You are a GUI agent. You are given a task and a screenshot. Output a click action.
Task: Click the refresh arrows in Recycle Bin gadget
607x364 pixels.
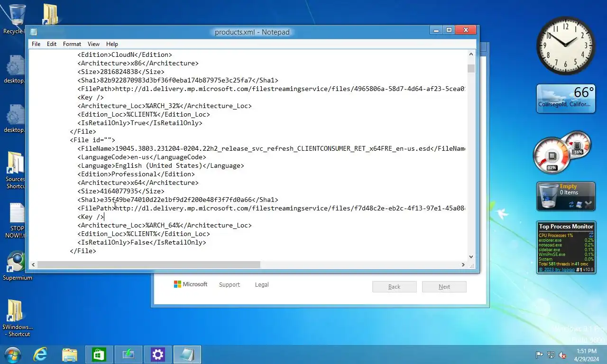(571, 204)
